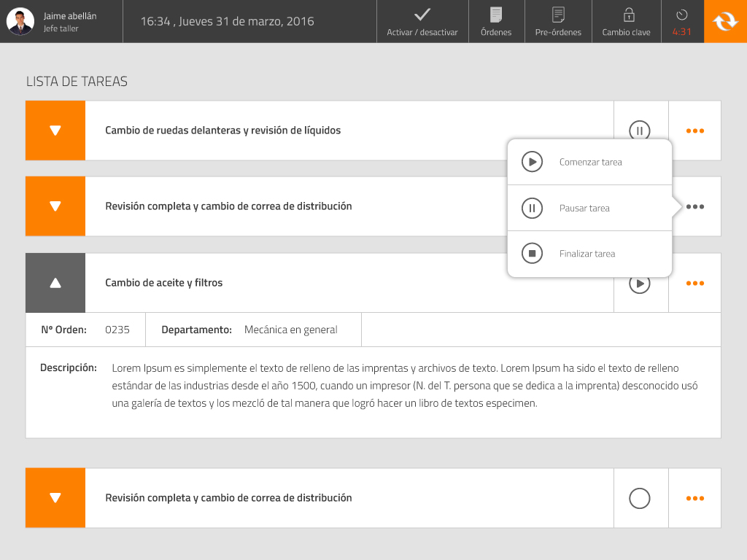The width and height of the screenshot is (747, 560).
Task: Click order number 0235
Action: (x=117, y=330)
